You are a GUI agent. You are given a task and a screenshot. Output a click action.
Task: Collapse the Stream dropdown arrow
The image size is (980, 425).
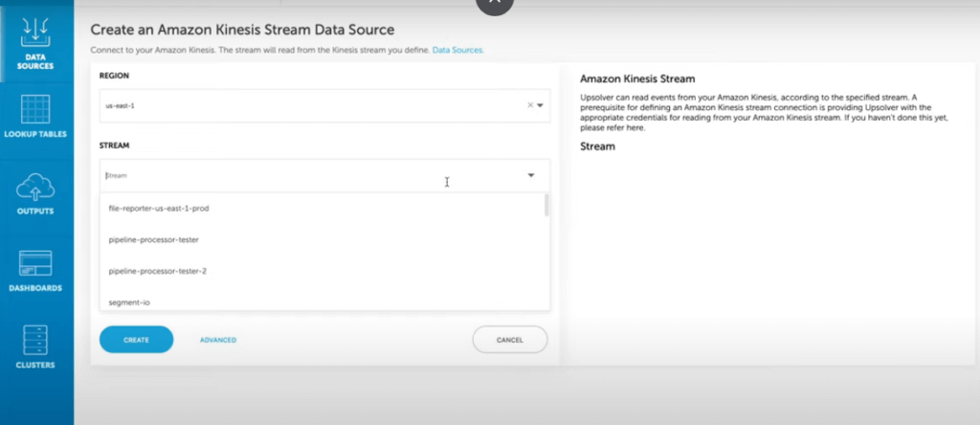[530, 175]
